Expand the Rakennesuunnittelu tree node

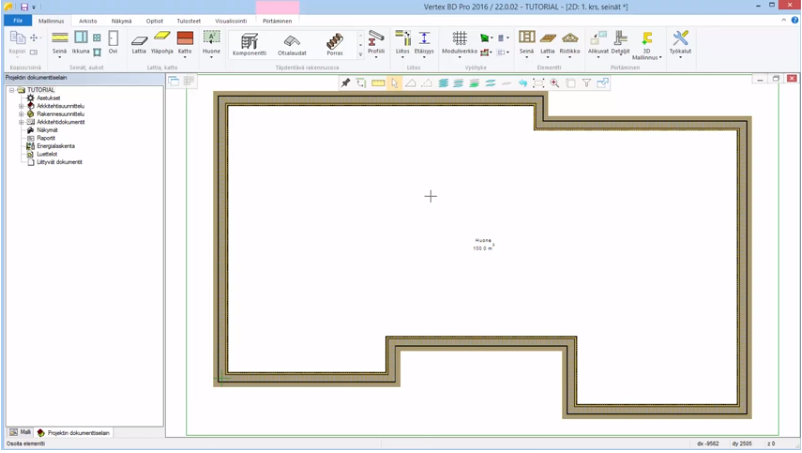pyautogui.click(x=21, y=114)
